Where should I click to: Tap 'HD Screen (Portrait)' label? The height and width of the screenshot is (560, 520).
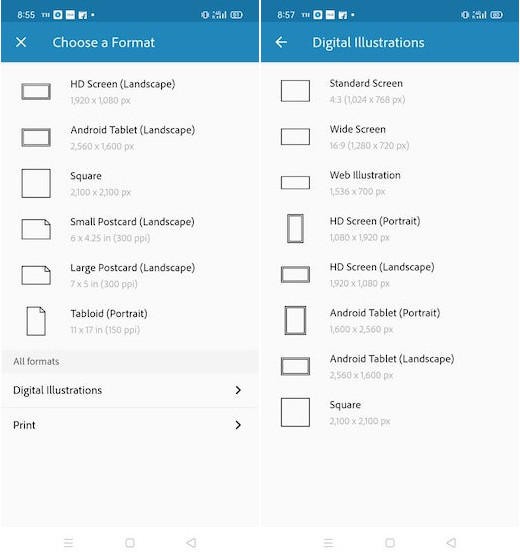click(x=375, y=221)
